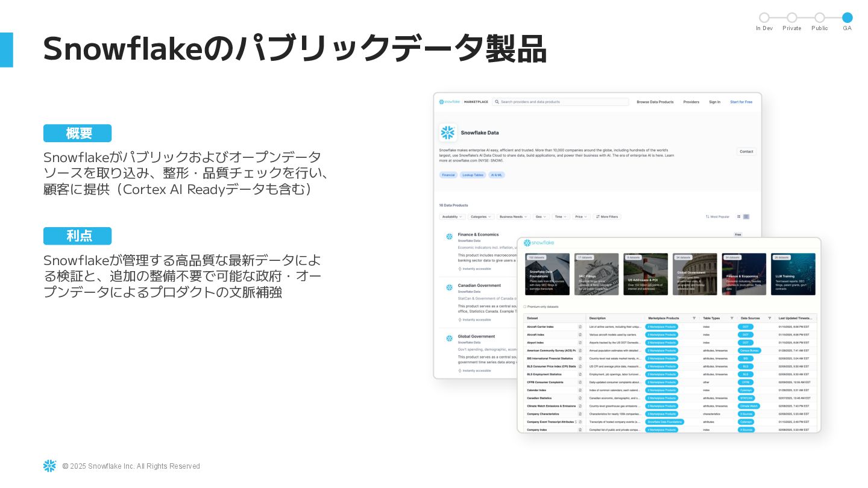The image size is (868, 488).
Task: Switch to list view icon in Marketplace
Action: [746, 216]
